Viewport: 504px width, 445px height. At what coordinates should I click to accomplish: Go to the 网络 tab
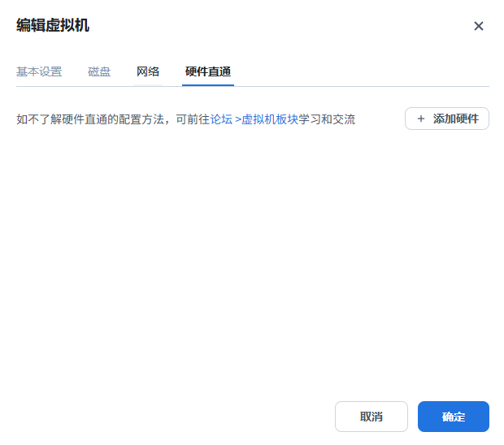coord(148,71)
